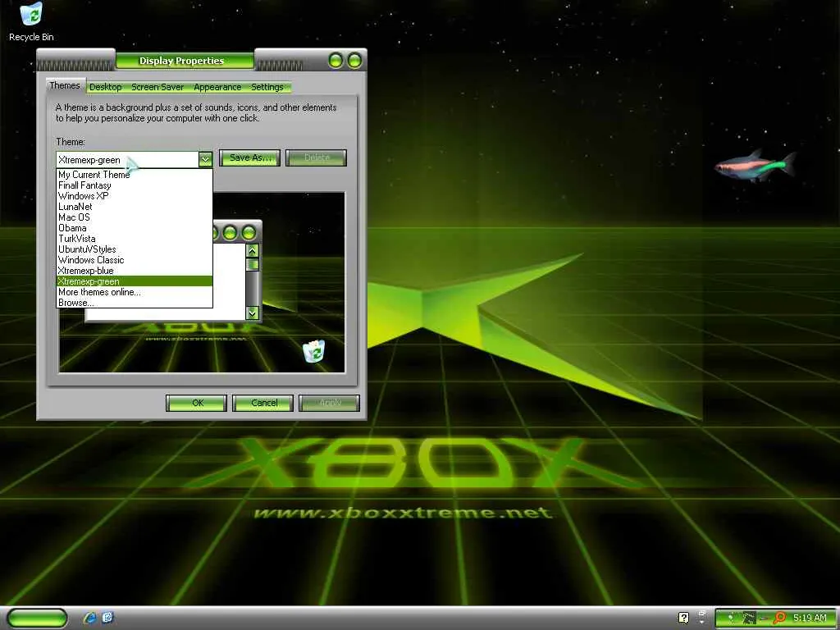Launch Internet Explorer from quick launch
840x630 pixels.
(x=90, y=618)
